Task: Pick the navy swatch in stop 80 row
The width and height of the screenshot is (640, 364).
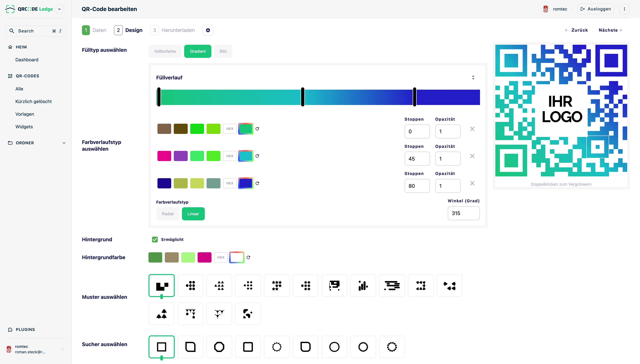Action: click(x=164, y=183)
